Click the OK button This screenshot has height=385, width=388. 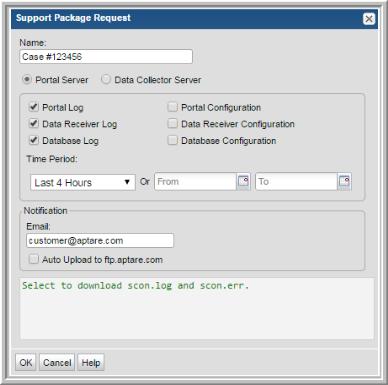click(x=26, y=362)
